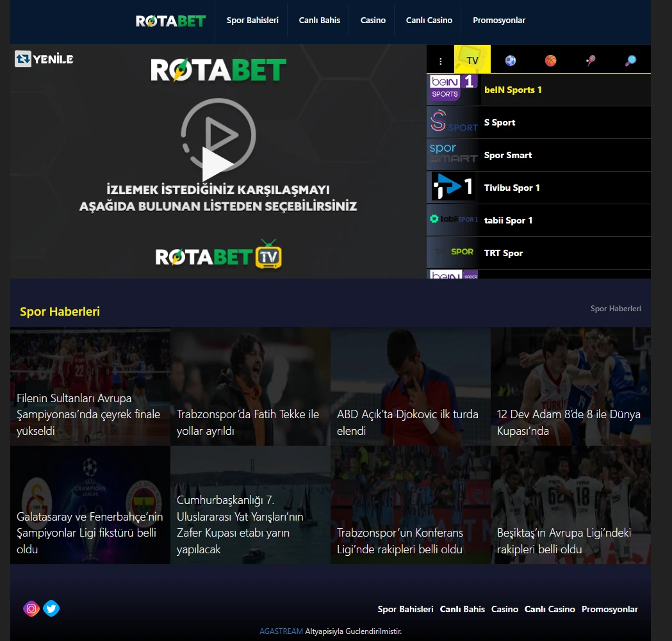Open the search magnifier icon
The image size is (672, 641).
coord(630,60)
